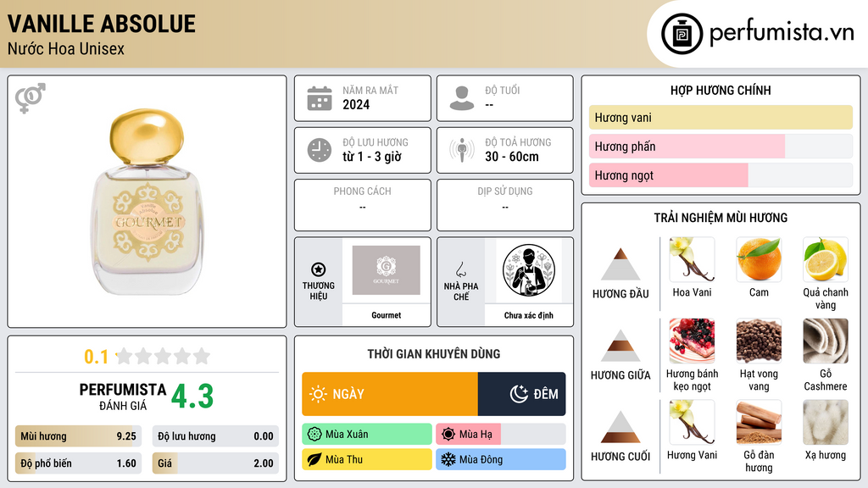Click the sillage projection icon
This screenshot has height=488, width=868.
click(462, 150)
